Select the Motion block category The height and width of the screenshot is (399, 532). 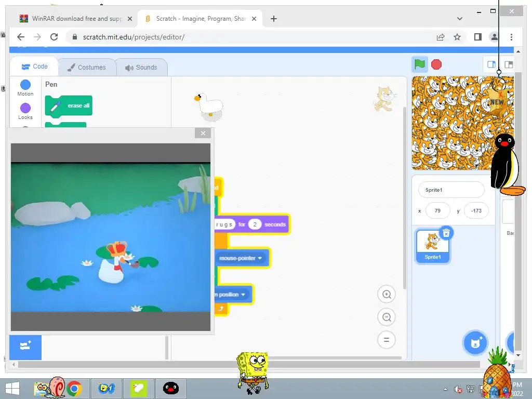click(25, 88)
